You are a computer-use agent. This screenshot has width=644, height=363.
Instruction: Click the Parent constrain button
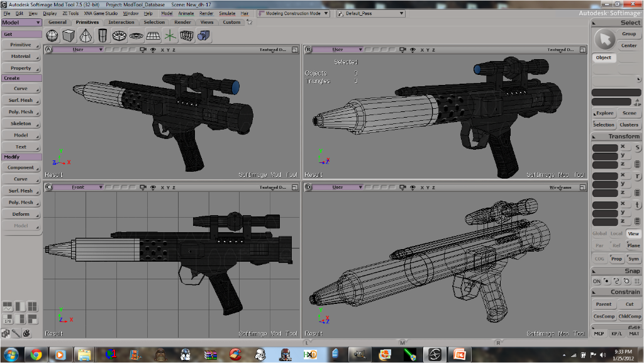[x=604, y=304]
